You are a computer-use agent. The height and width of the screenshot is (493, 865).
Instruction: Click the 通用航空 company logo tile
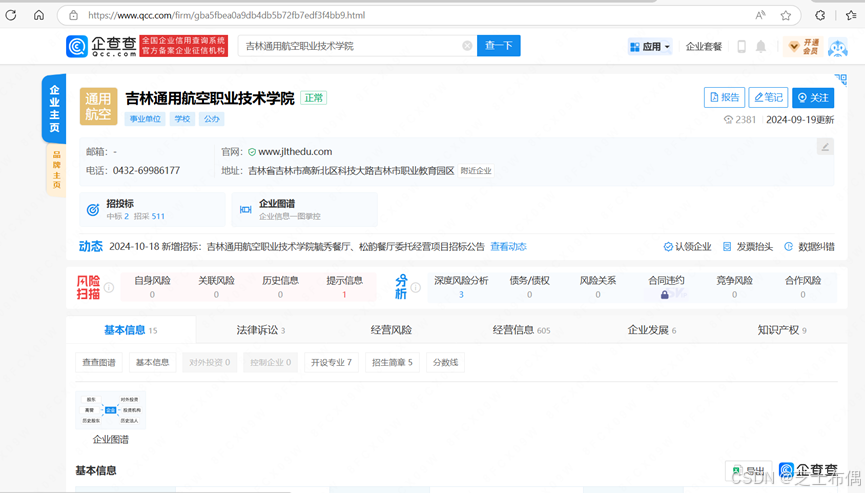[x=99, y=106]
